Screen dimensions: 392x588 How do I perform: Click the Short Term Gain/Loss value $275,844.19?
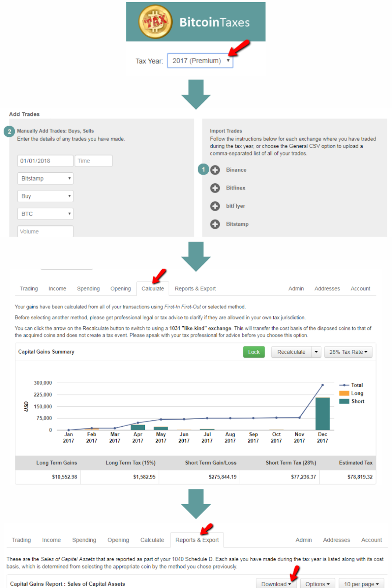point(223,477)
